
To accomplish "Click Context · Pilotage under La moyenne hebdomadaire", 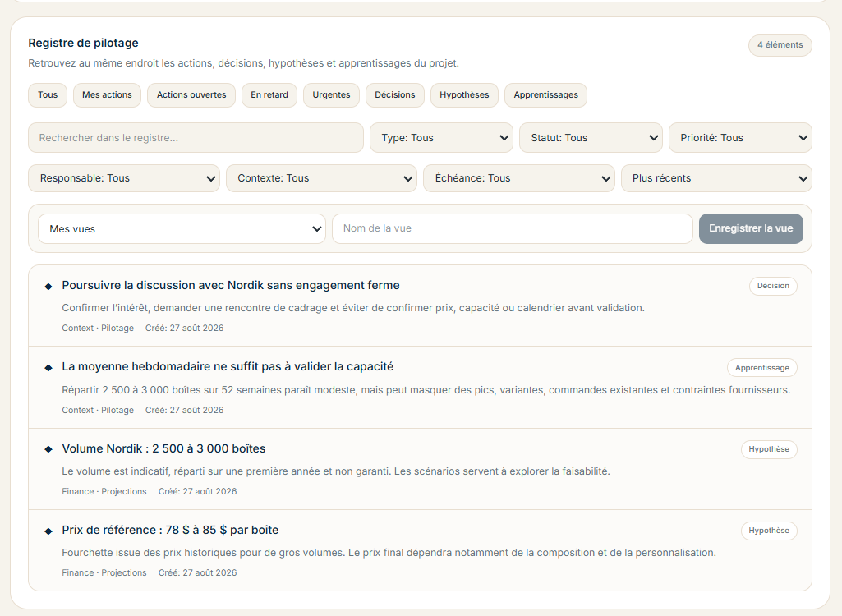I will 98,411.
